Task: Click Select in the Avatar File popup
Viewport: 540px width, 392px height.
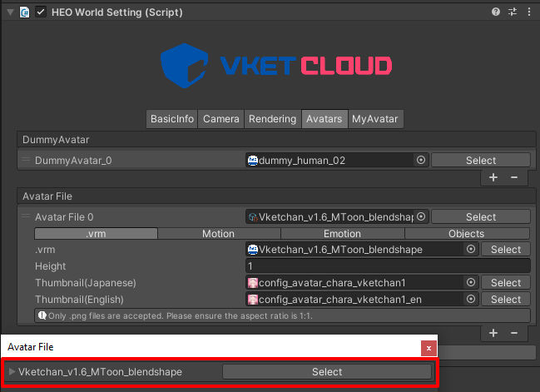Action: [327, 372]
